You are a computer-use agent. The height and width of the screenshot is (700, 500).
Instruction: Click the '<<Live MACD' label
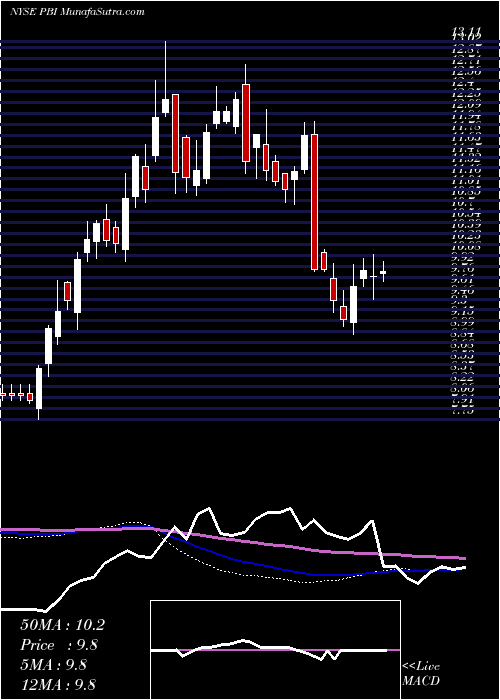click(421, 674)
